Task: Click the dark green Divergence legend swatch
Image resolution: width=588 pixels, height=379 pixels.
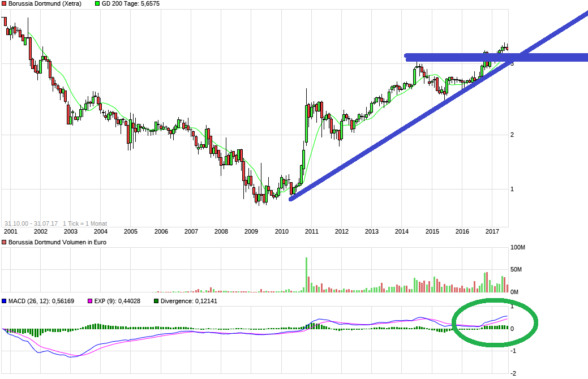Action: click(156, 301)
